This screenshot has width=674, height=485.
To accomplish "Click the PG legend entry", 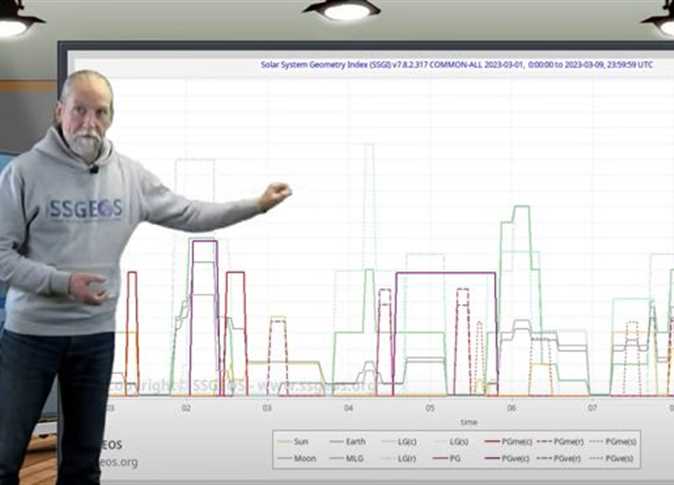I will (447, 458).
